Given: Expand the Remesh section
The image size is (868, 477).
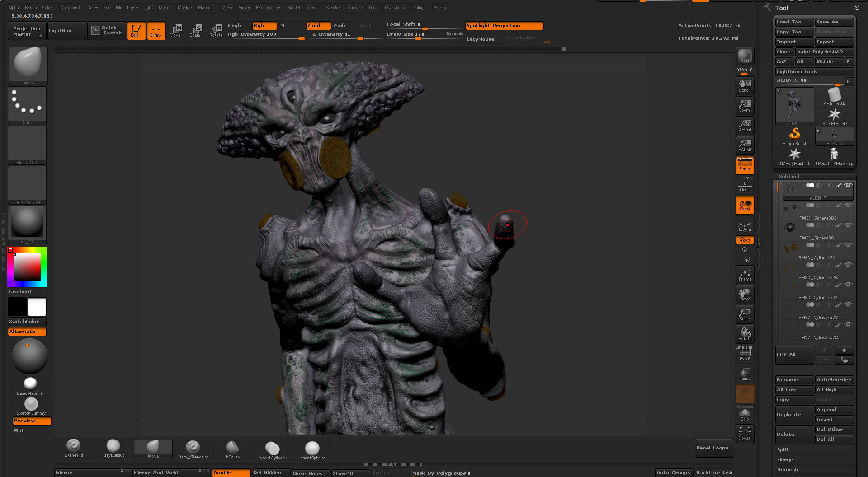Looking at the screenshot, I should (788, 470).
